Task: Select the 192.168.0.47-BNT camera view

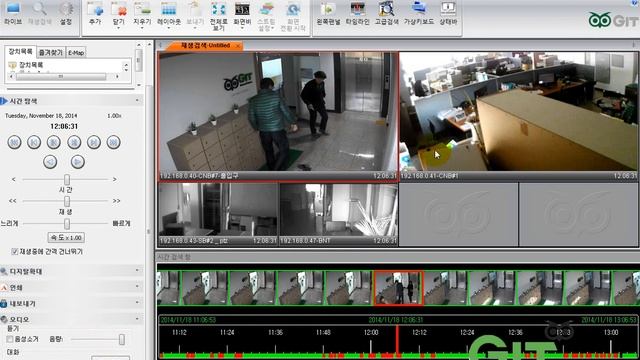Action: [x=338, y=214]
